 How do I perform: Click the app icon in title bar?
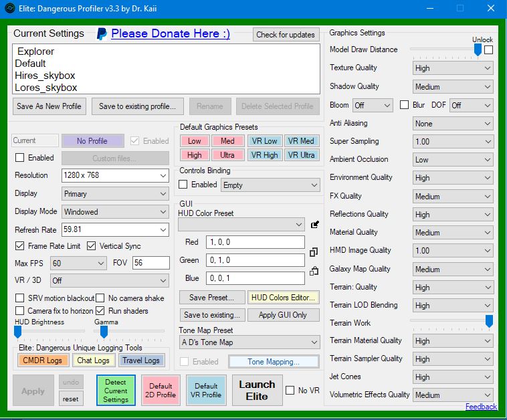click(x=10, y=8)
